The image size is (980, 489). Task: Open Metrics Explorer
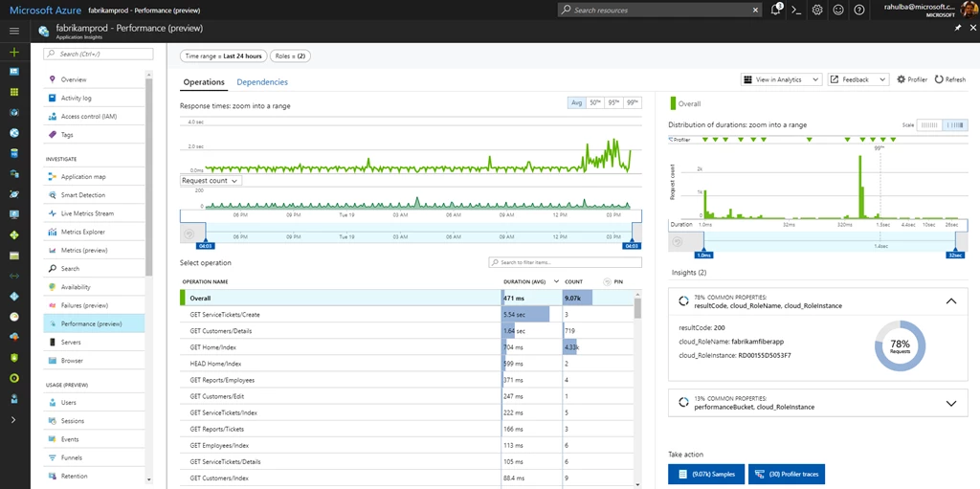click(x=94, y=232)
